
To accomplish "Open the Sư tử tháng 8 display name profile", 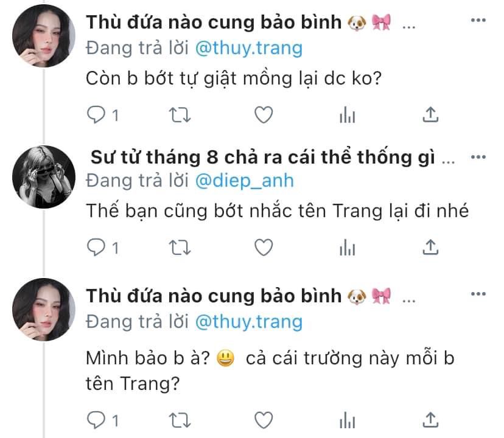I will [x=262, y=158].
